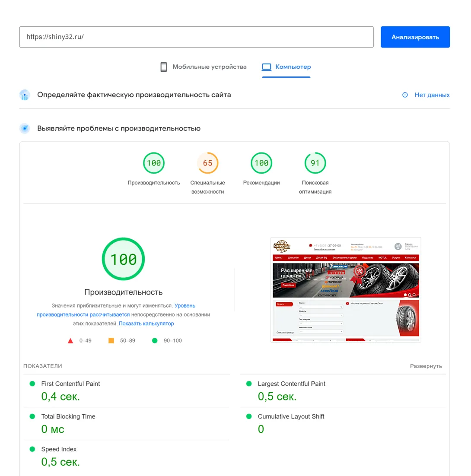The image size is (471, 476).
Task: Select the Компьютер tab
Action: 286,67
